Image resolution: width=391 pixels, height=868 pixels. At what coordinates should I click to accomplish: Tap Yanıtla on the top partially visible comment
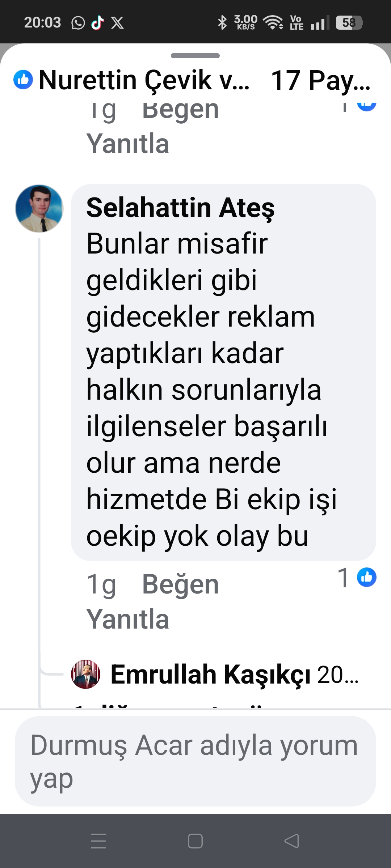(128, 144)
